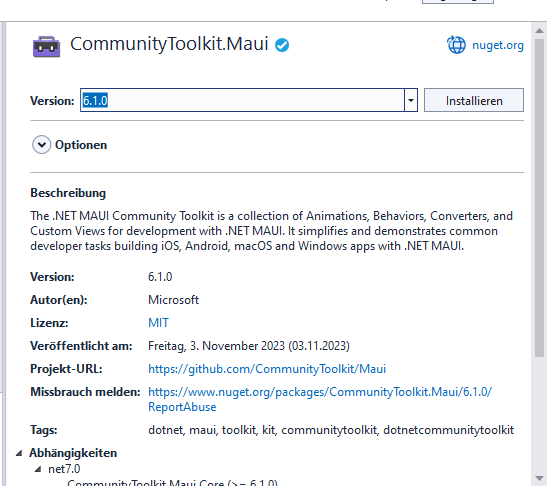Click the publish date Freitag, 3. November 2023

(x=249, y=346)
